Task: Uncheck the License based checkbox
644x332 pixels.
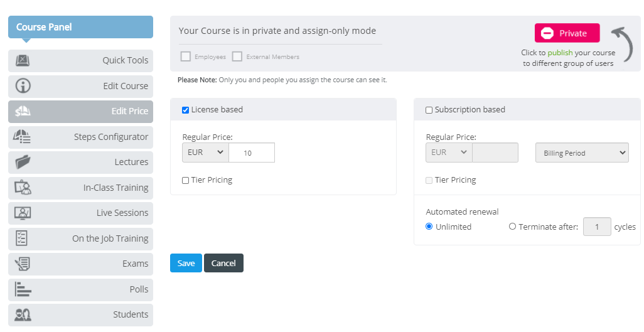Action: (x=185, y=110)
